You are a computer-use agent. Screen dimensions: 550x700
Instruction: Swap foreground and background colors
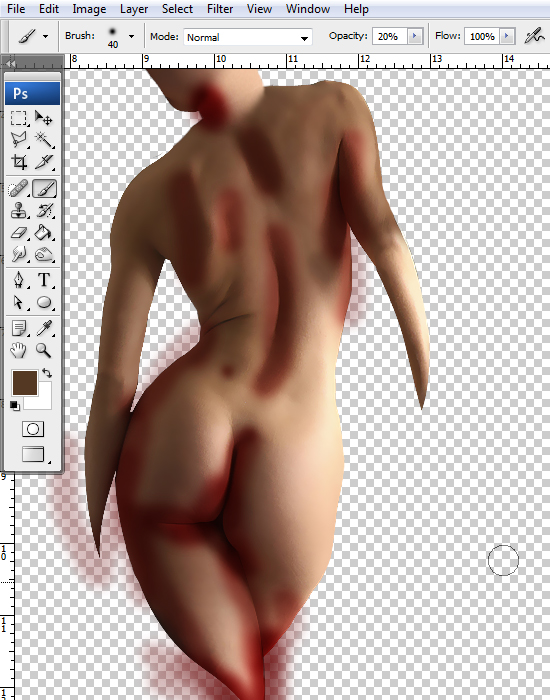(x=47, y=372)
